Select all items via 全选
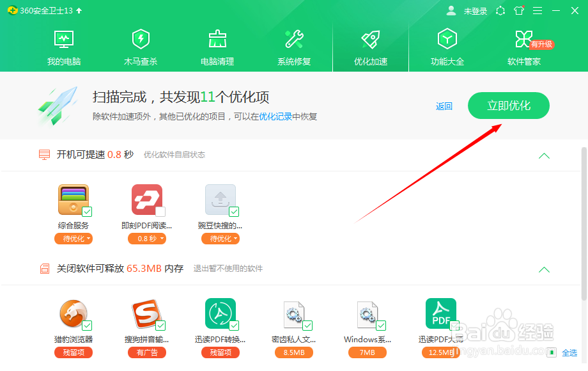This screenshot has width=588, height=371. (569, 352)
